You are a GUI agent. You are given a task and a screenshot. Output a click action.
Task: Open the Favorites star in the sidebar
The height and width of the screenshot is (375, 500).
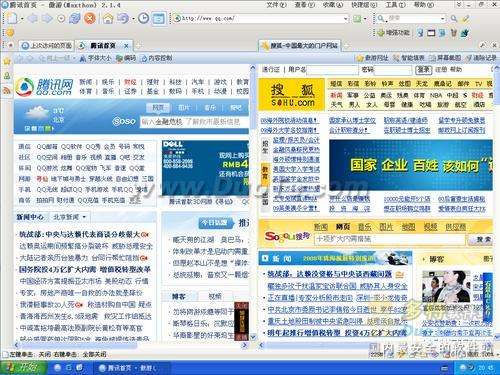[x=7, y=61]
